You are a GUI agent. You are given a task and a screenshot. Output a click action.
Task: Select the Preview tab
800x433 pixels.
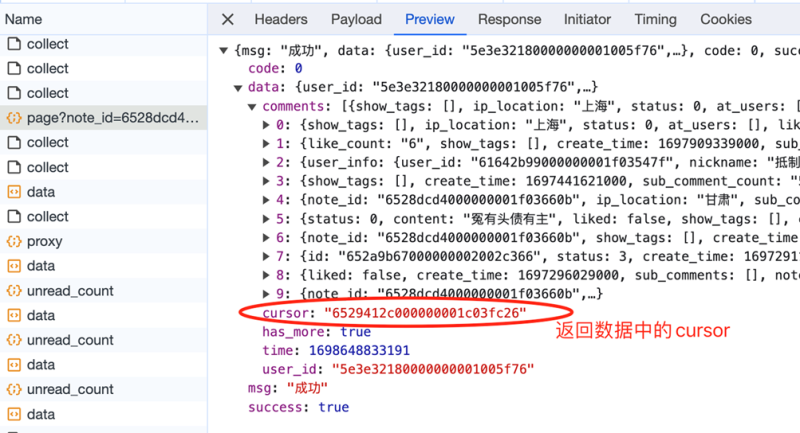point(430,19)
